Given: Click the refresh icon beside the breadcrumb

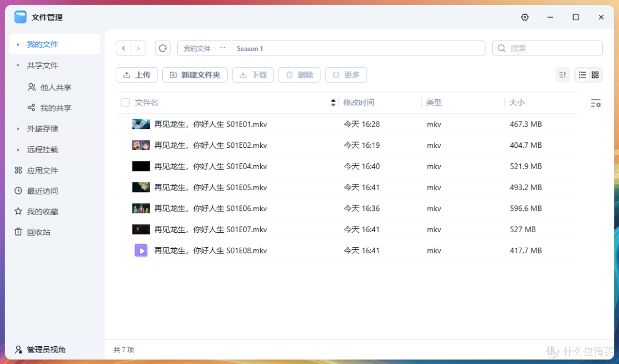Looking at the screenshot, I should pos(162,48).
